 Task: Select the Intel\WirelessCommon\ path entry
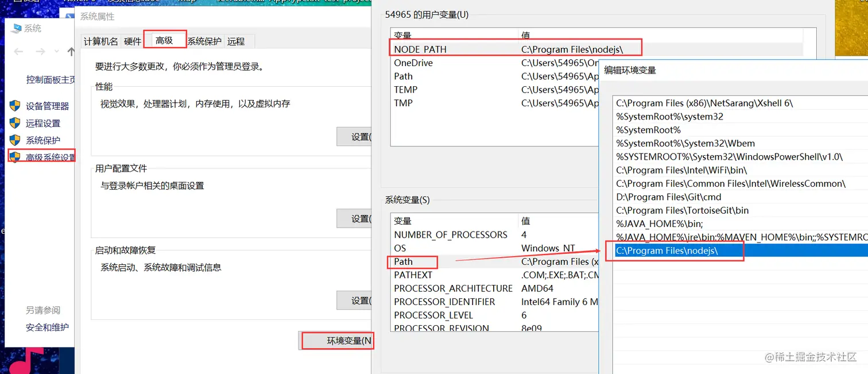pos(740,184)
